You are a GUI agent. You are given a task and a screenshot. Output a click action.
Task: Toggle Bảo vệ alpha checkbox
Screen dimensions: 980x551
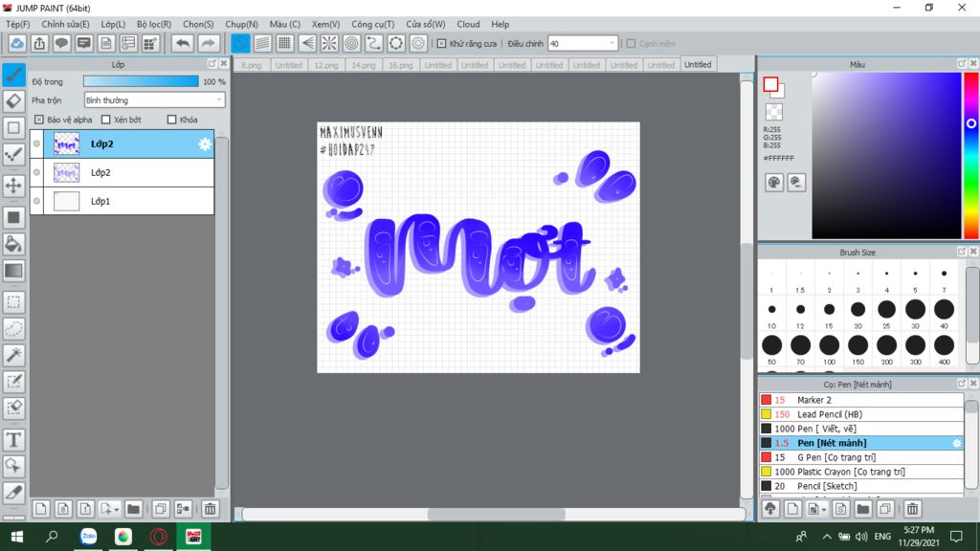coord(39,120)
